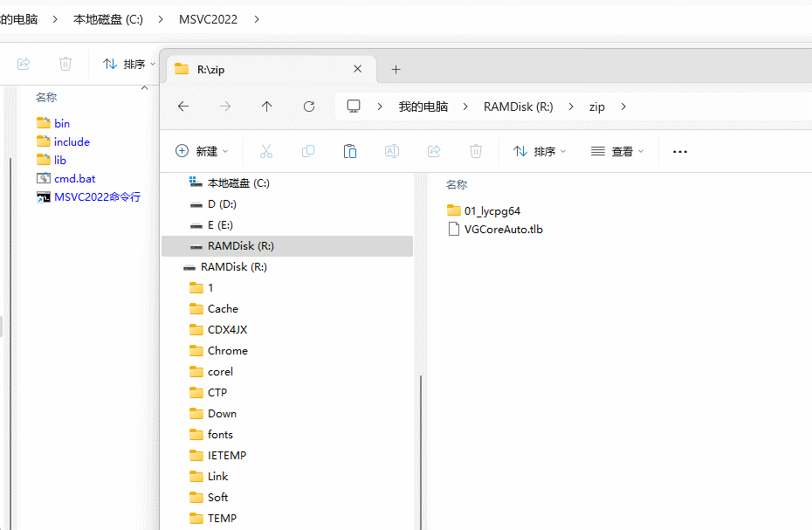
Task: Select VGCoreAuto.tlb file
Action: (494, 229)
